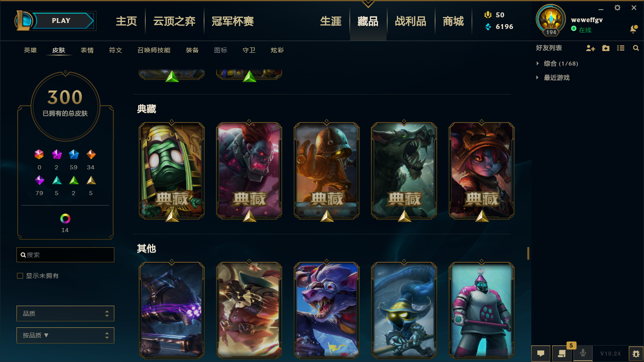Click the friend search magnifier icon
Image resolution: width=644 pixels, height=362 pixels.
[636, 48]
